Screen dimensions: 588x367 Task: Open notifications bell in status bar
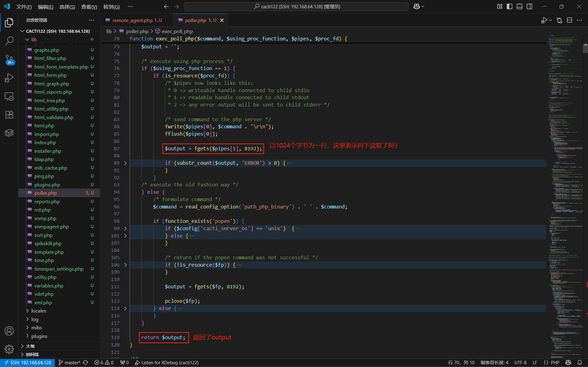pos(579,362)
